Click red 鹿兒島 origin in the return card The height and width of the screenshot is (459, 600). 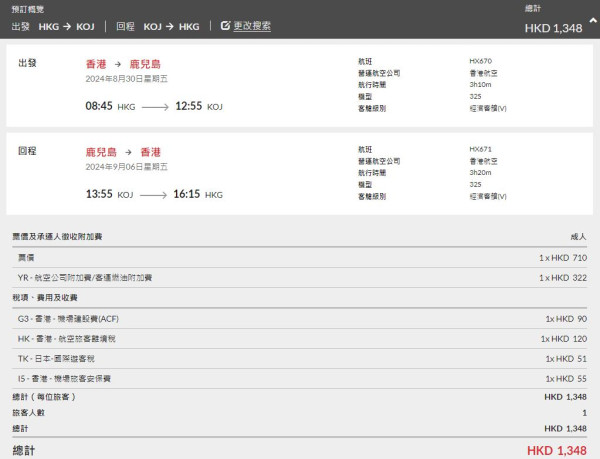(101, 152)
